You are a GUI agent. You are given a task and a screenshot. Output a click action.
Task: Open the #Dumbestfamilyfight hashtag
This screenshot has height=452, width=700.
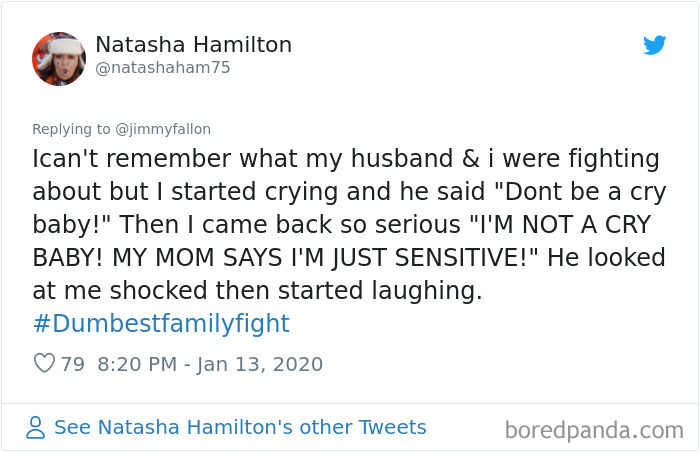pyautogui.click(x=161, y=324)
